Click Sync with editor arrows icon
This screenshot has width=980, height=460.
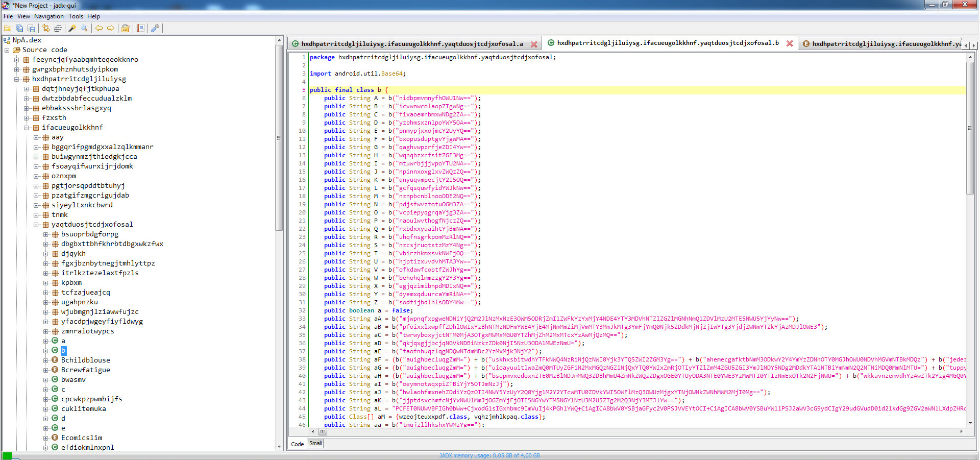46,29
